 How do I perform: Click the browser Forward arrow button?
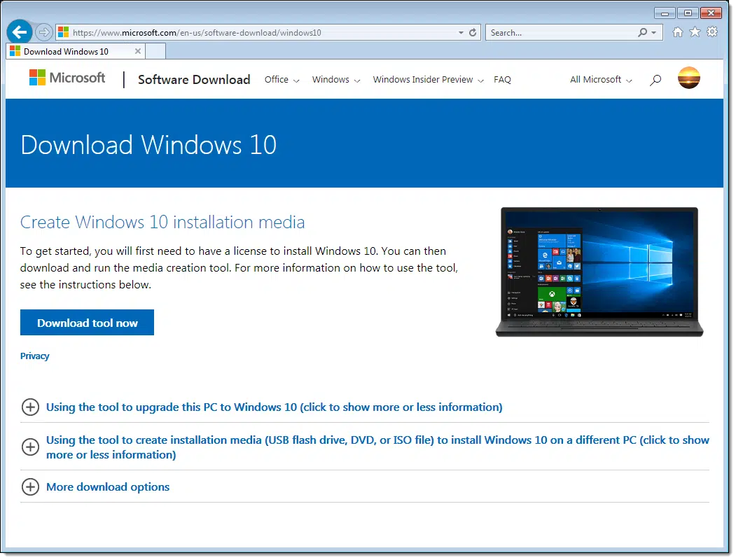pyautogui.click(x=44, y=32)
